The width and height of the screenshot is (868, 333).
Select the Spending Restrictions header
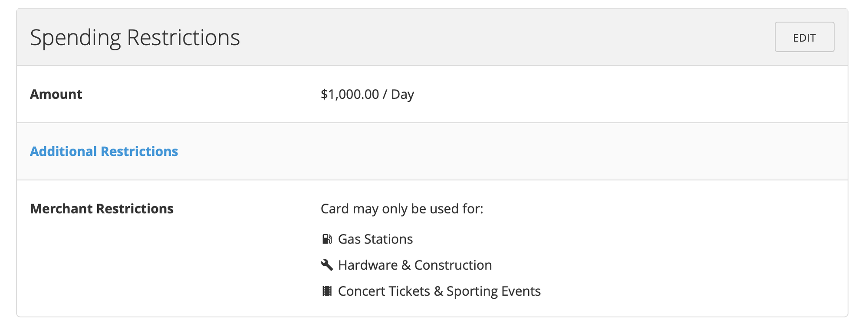click(x=135, y=38)
